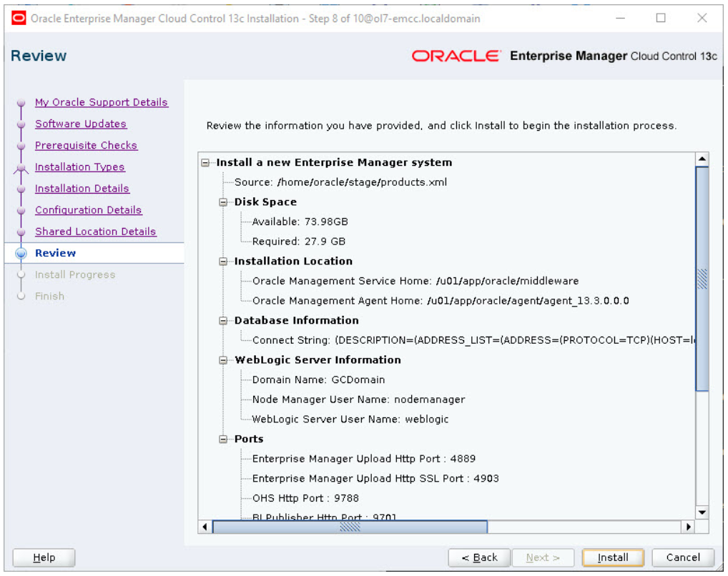Click the Install button
The width and height of the screenshot is (728, 576).
coord(613,557)
